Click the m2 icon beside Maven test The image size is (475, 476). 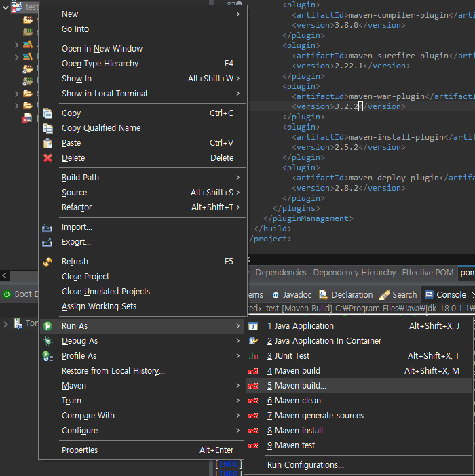(x=253, y=445)
